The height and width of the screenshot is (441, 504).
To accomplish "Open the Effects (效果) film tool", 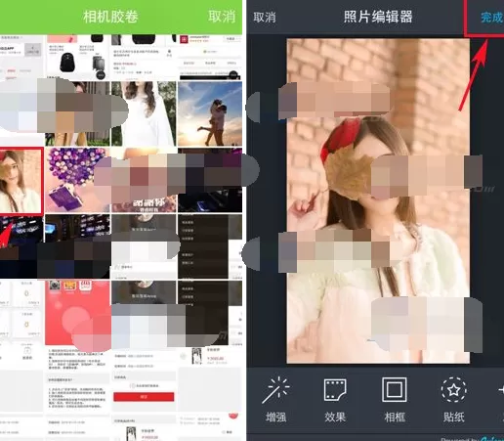I will coord(335,400).
